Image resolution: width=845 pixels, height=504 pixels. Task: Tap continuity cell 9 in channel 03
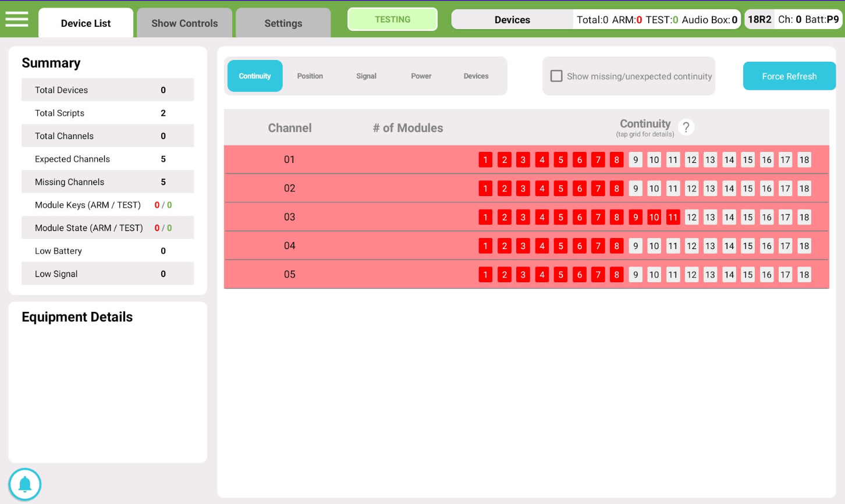tap(635, 217)
